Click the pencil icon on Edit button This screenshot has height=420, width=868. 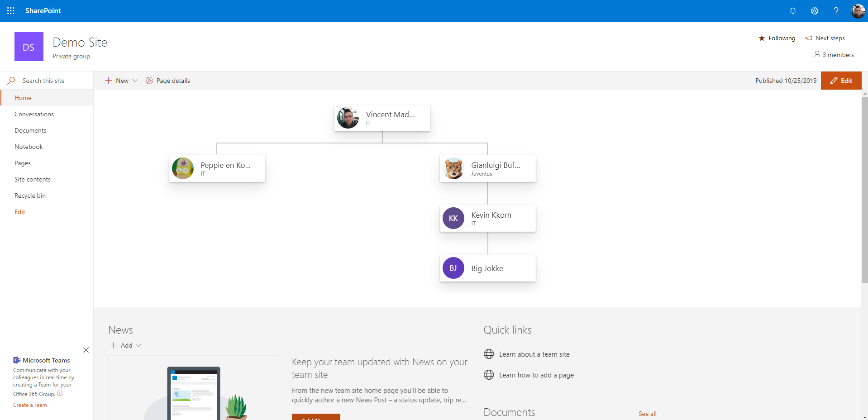(x=834, y=81)
